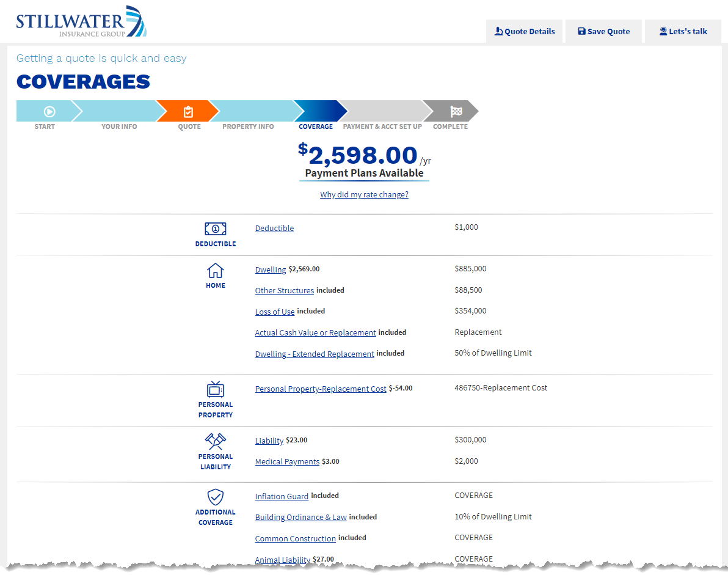
Task: Click the Stillwater Insurance Group logo
Action: [81, 21]
